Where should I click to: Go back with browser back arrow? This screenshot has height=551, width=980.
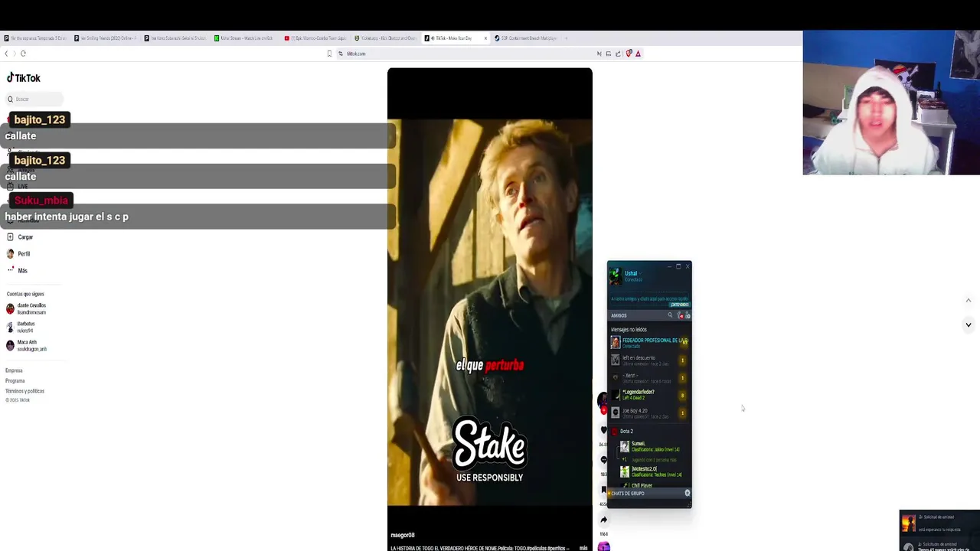click(x=6, y=54)
